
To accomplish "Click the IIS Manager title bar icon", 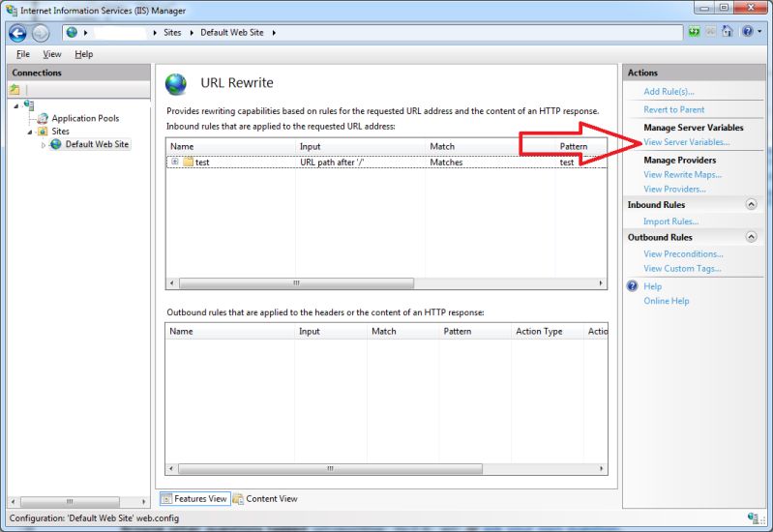I will coord(12,10).
